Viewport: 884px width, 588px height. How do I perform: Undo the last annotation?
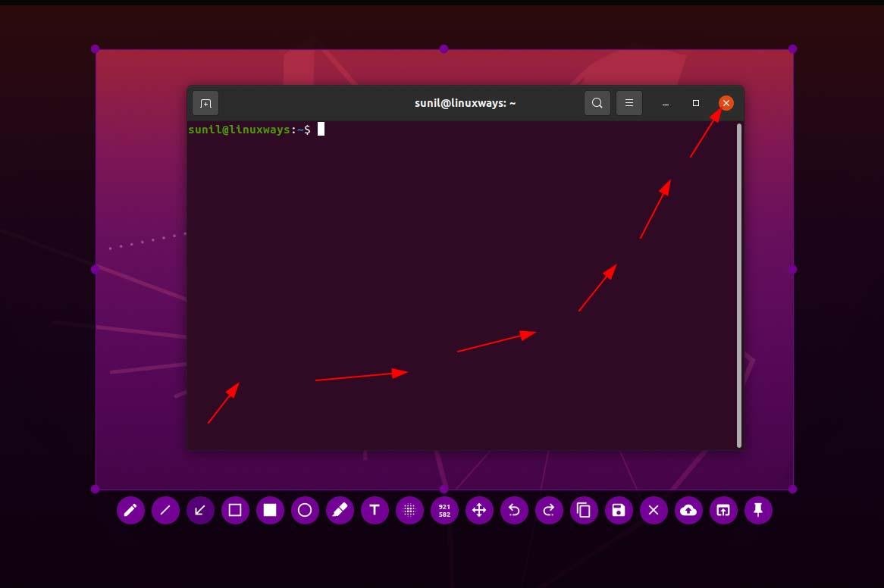click(514, 511)
